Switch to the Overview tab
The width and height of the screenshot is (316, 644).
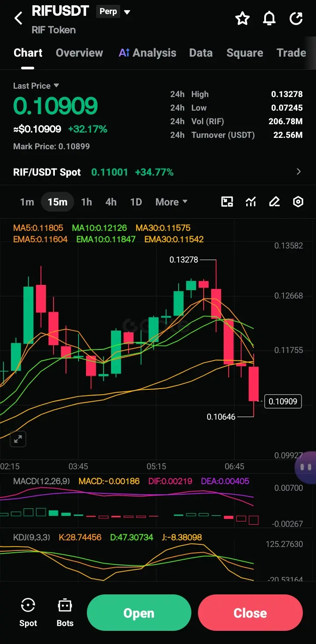(79, 53)
